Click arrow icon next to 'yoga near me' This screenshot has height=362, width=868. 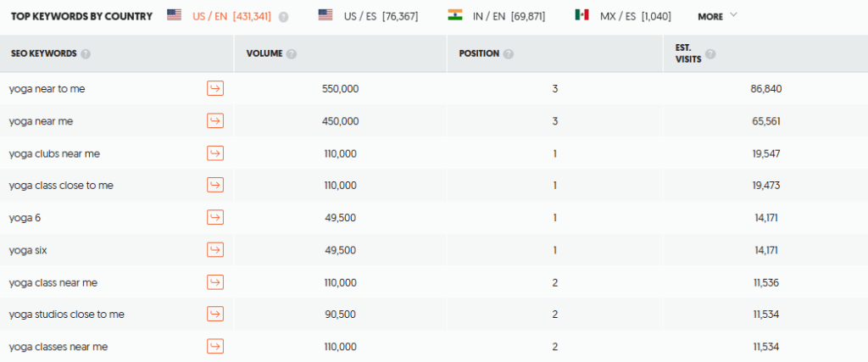[x=215, y=121]
